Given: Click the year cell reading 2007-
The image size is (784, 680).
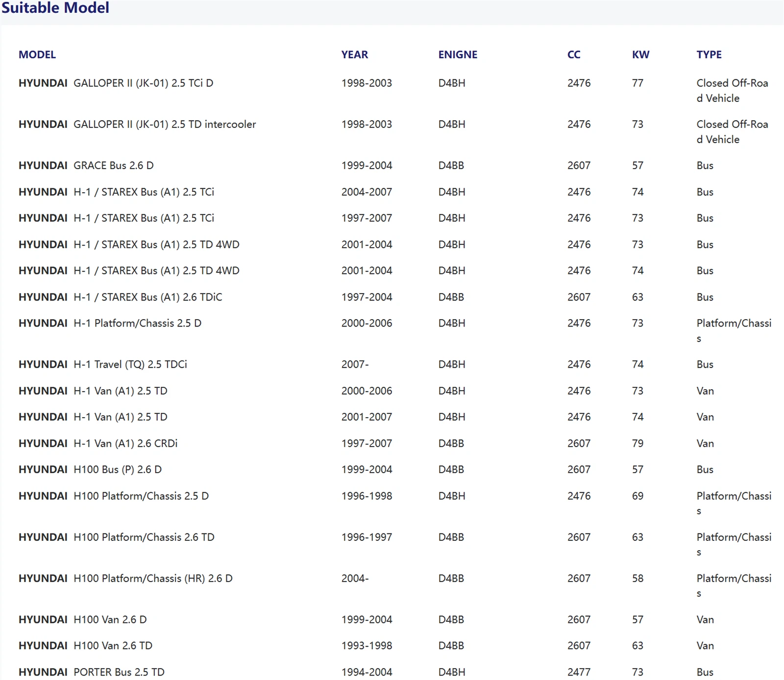Looking at the screenshot, I should click(355, 364).
